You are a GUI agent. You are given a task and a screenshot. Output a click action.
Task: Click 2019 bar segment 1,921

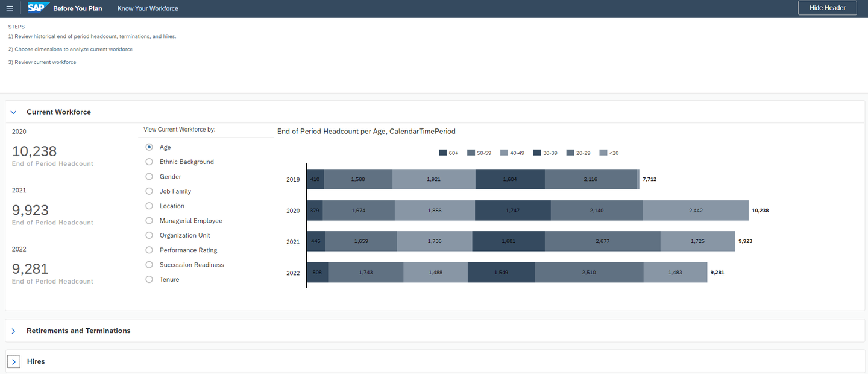(x=434, y=179)
